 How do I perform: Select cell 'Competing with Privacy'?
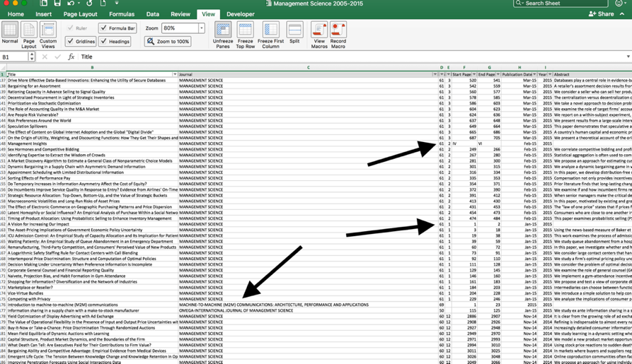pyautogui.click(x=92, y=299)
